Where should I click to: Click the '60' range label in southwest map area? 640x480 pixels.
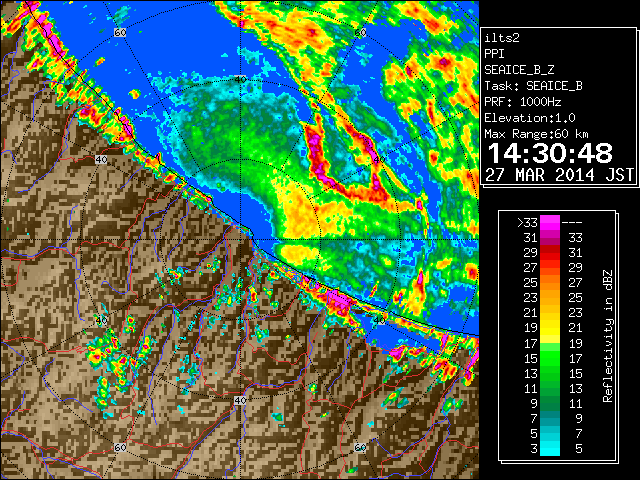pos(120,447)
